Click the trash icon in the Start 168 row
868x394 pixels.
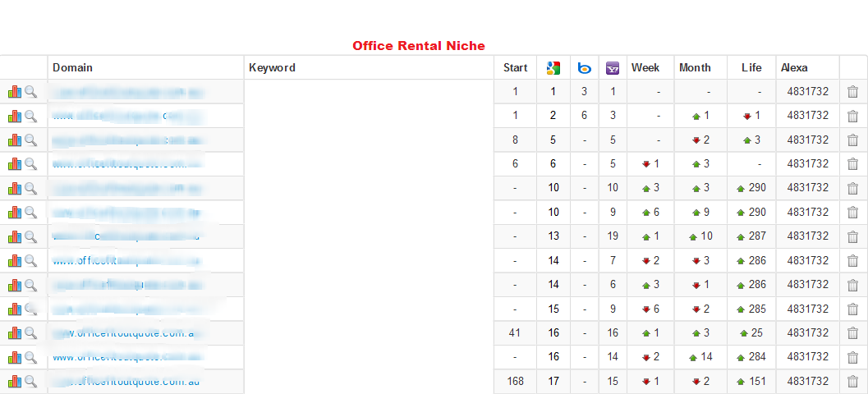[852, 381]
